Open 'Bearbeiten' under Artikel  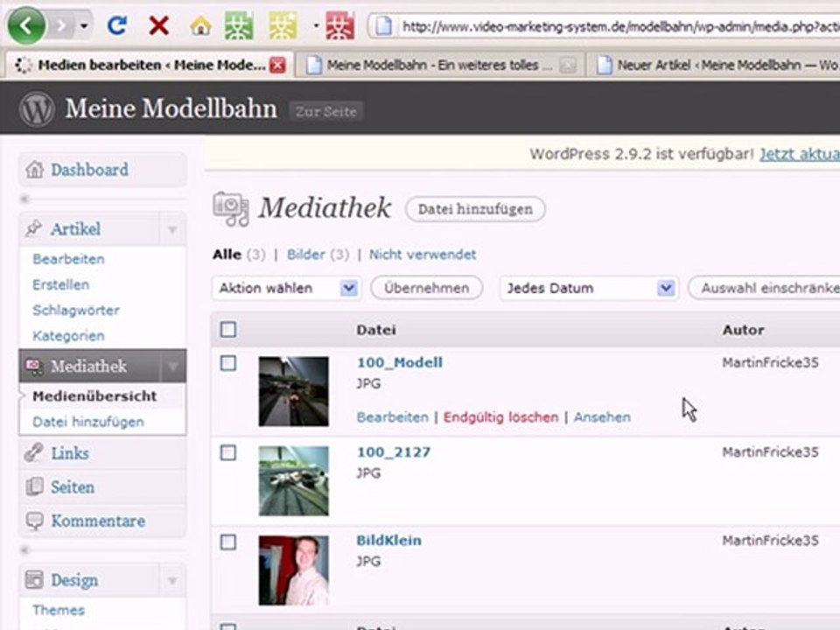pos(68,259)
